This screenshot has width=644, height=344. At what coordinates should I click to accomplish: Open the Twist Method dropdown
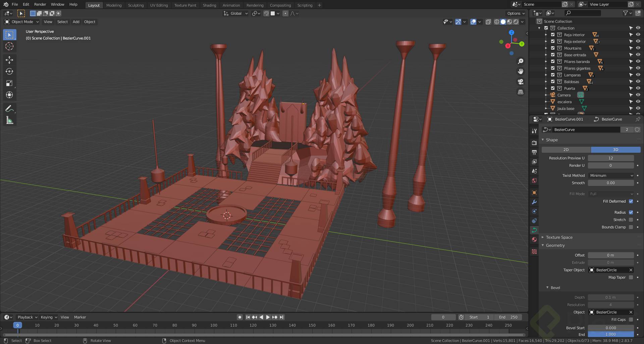coord(611,176)
